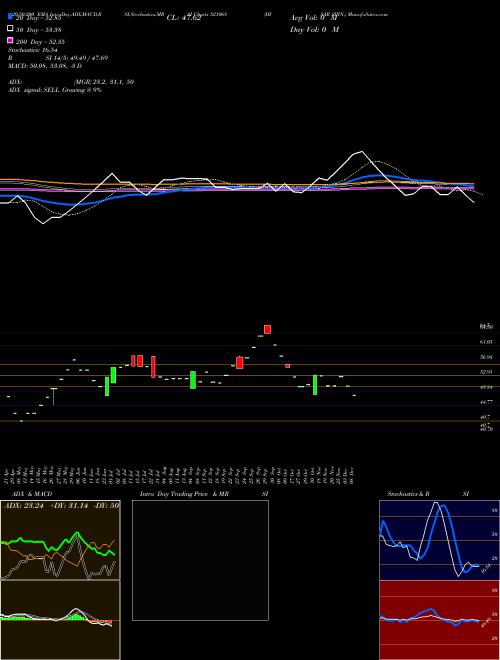Click the red-background RSI chart panel
Image resolution: width=500 pixels, height=660 pixels.
point(439,620)
